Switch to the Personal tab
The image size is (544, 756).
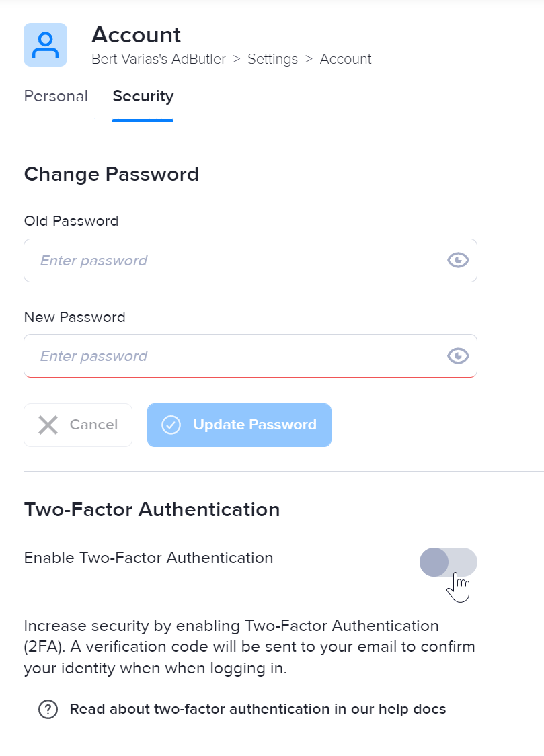click(56, 97)
